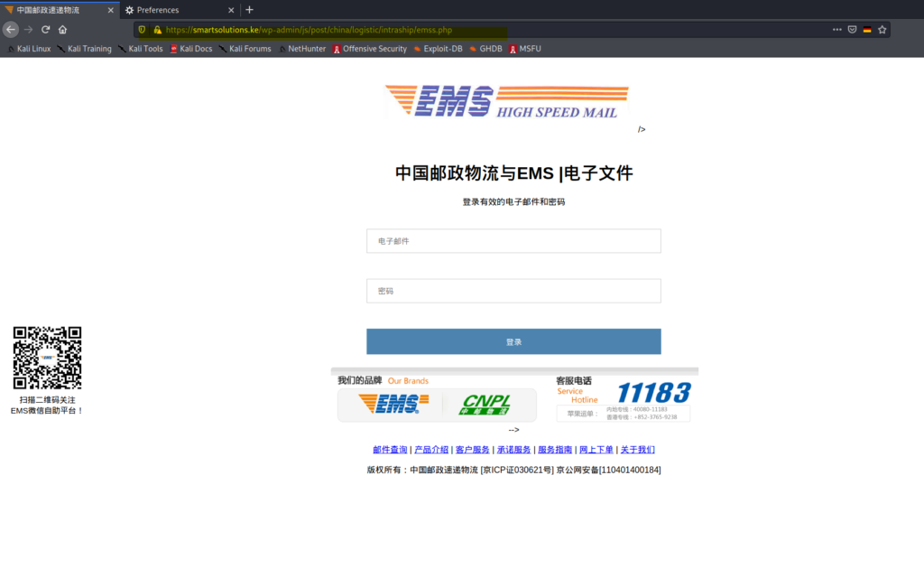The height and width of the screenshot is (578, 924).
Task: Open a new tab with plus button
Action: (249, 10)
